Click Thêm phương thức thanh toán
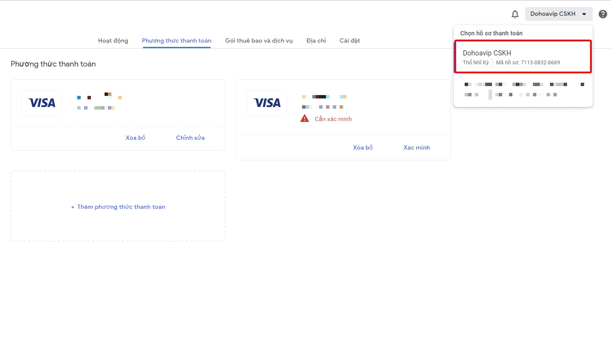611x364 pixels. [118, 207]
